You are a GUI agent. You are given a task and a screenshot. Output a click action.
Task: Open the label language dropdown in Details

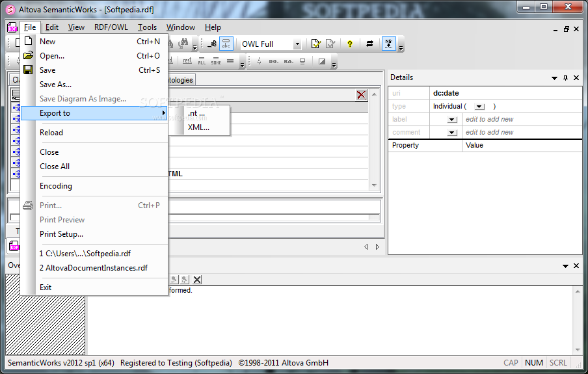coord(452,120)
